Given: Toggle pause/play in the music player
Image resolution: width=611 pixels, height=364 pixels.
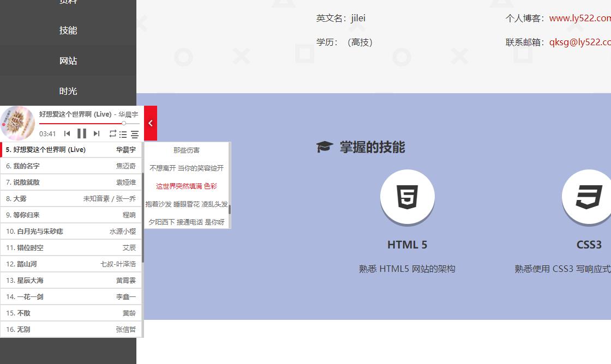Looking at the screenshot, I should (82, 134).
